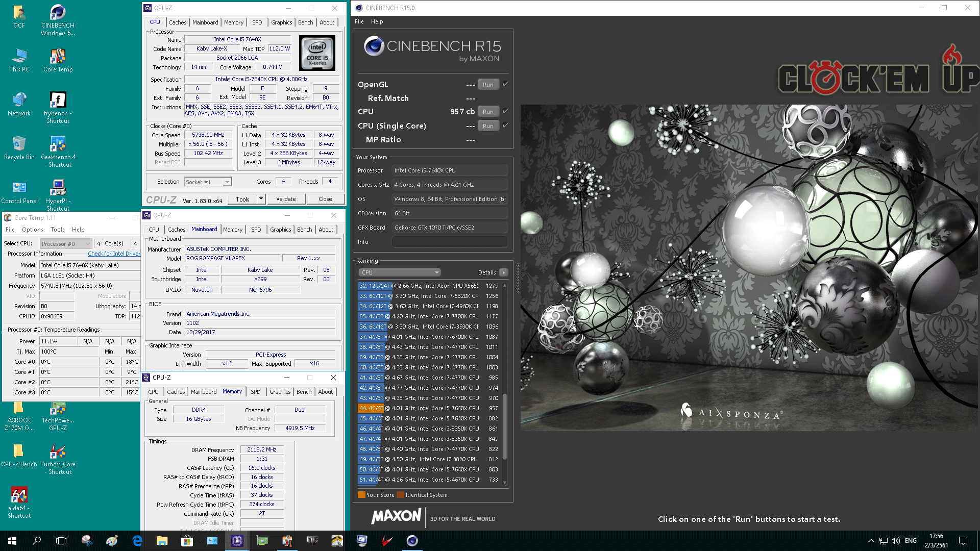
Task: Toggle the CPU (Single Core) checkbox
Action: (505, 125)
